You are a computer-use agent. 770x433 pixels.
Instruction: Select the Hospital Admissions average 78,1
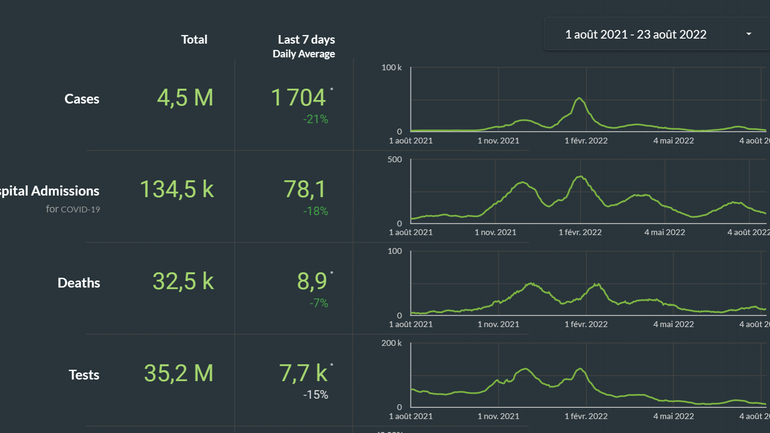click(305, 190)
